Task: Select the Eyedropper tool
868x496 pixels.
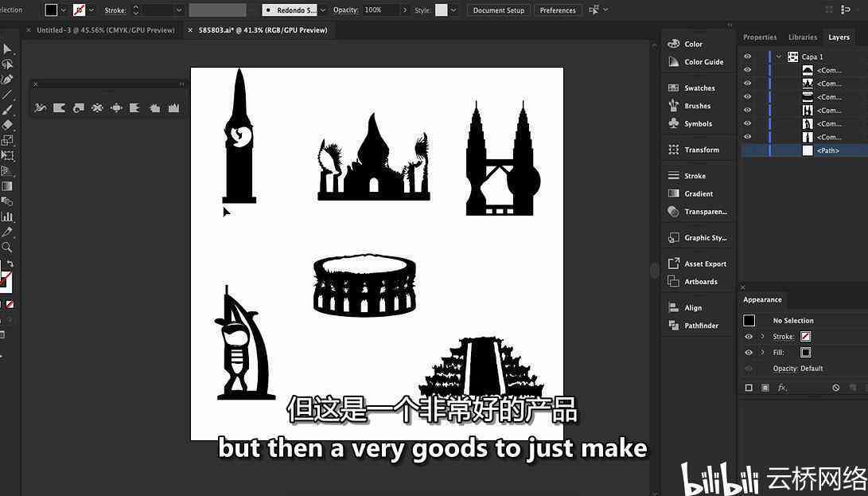Action: 7,232
